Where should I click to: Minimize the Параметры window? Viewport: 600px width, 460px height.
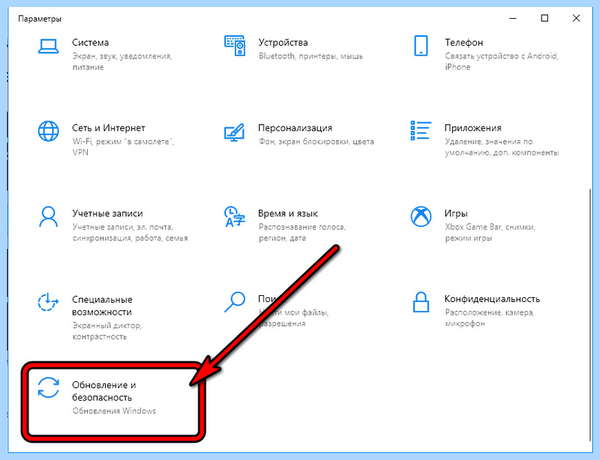[x=513, y=18]
